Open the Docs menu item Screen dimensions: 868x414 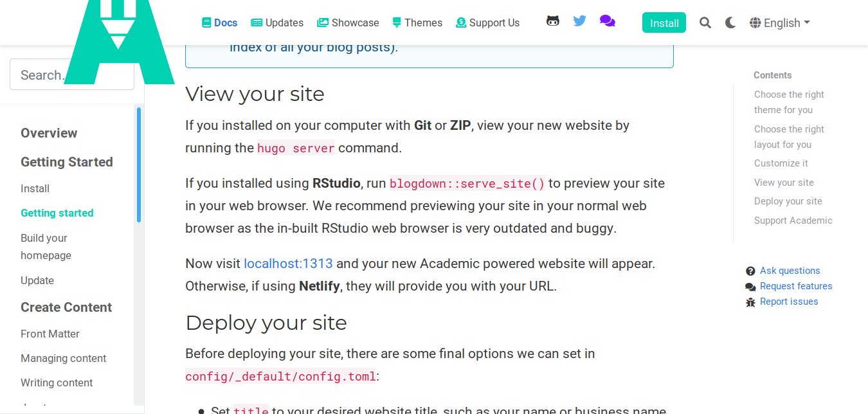[219, 22]
